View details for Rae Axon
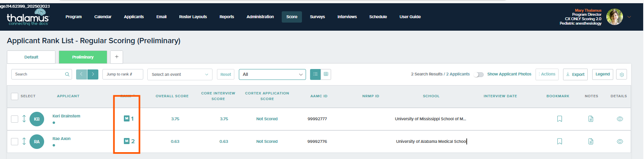Image resolution: width=644 pixels, height=159 pixels. click(x=620, y=142)
